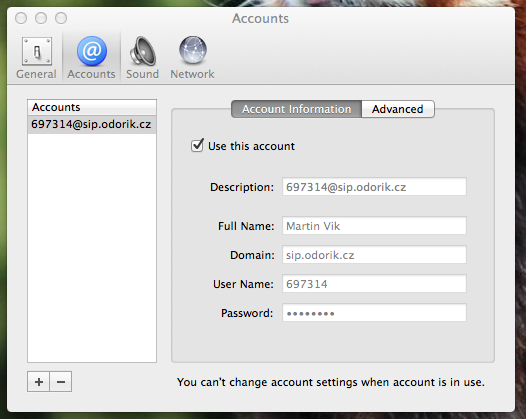Click empty area of accounts list
Screen dimensions: 526x419
pyautogui.click(x=92, y=248)
